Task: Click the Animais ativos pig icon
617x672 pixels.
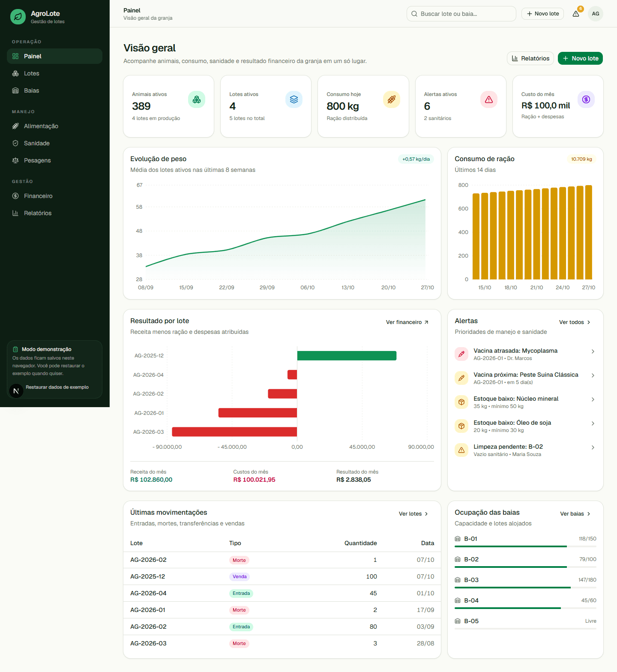Action: (x=197, y=99)
